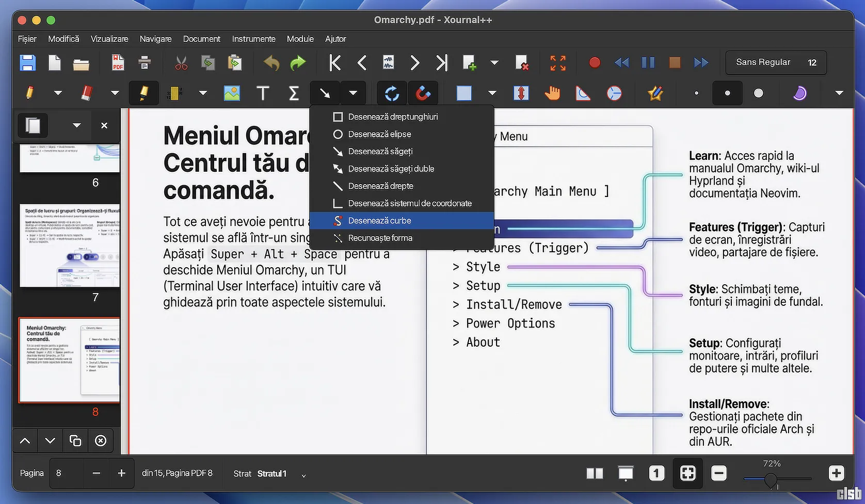Expand the pen tool options dropdown
Screen dimensions: 865x504
click(x=58, y=93)
